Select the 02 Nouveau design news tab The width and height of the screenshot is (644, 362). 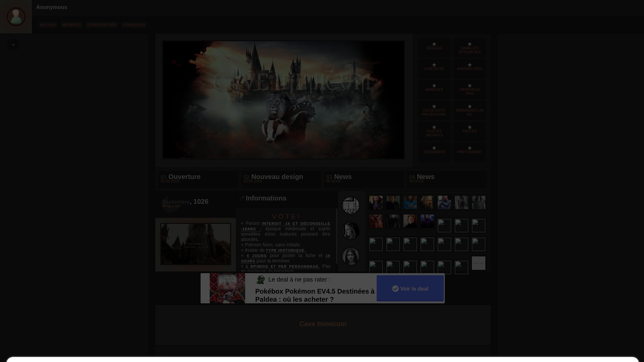click(x=281, y=179)
